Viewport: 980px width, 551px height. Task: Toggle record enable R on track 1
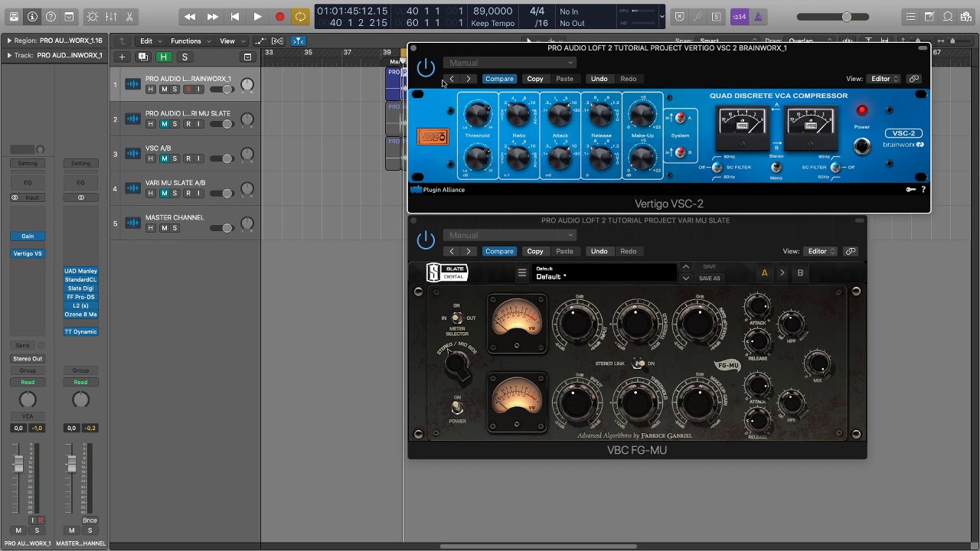pos(188,90)
